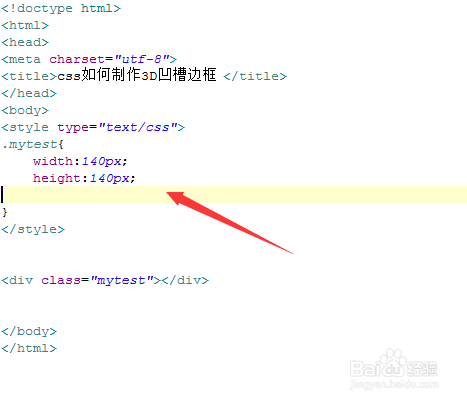Click the .mytest selector line
This screenshot has width=467, height=402.
33,144
